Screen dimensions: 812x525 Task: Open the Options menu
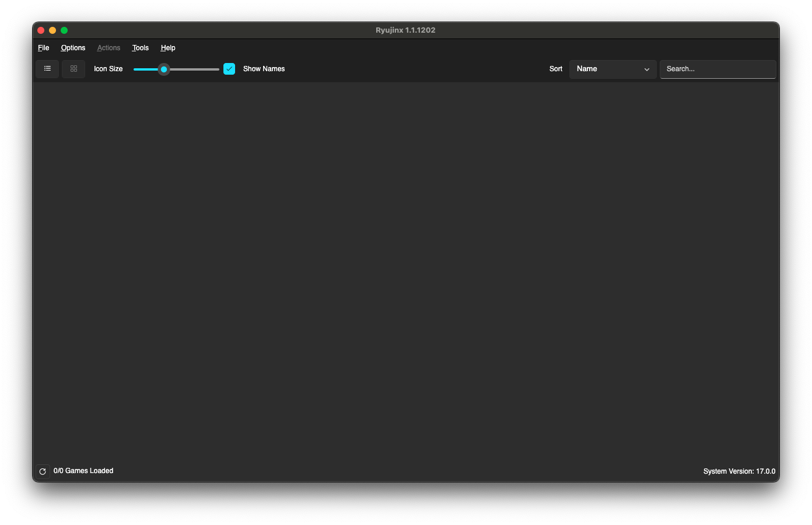click(72, 48)
